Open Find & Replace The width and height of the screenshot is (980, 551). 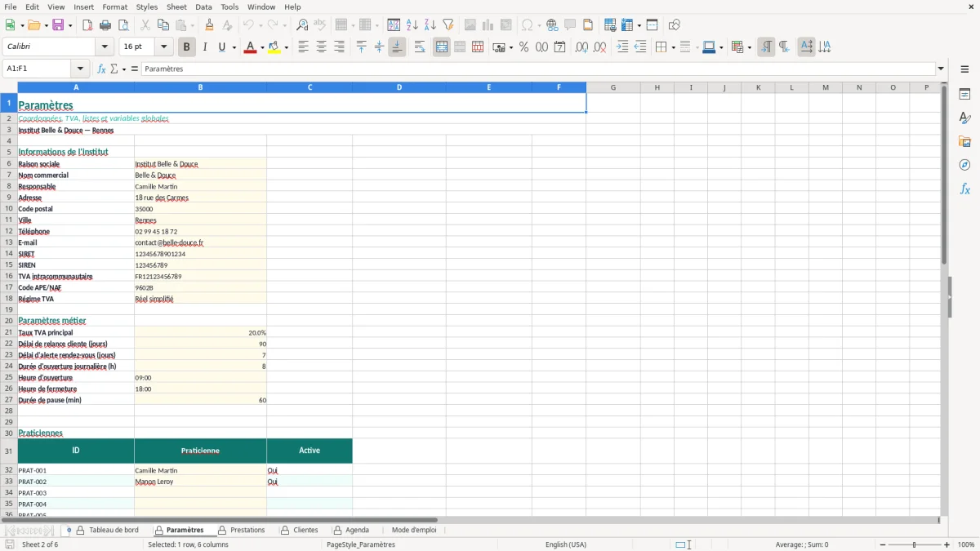pyautogui.click(x=302, y=25)
